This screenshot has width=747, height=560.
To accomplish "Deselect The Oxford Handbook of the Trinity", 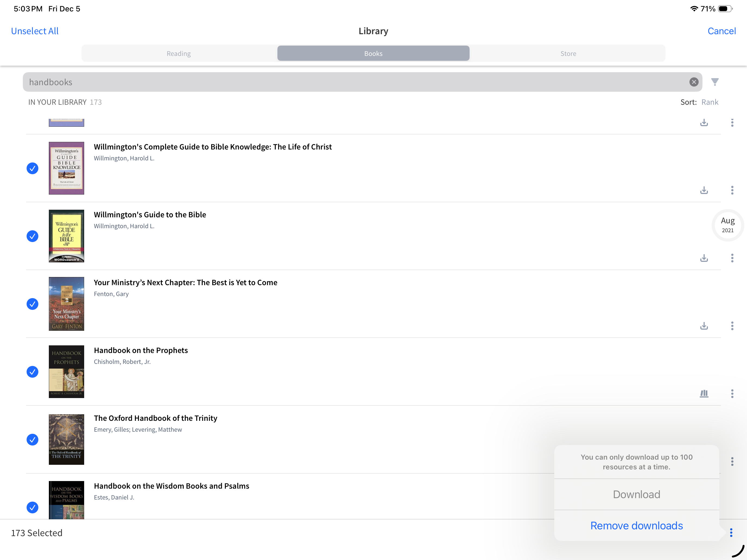I will 32,440.
